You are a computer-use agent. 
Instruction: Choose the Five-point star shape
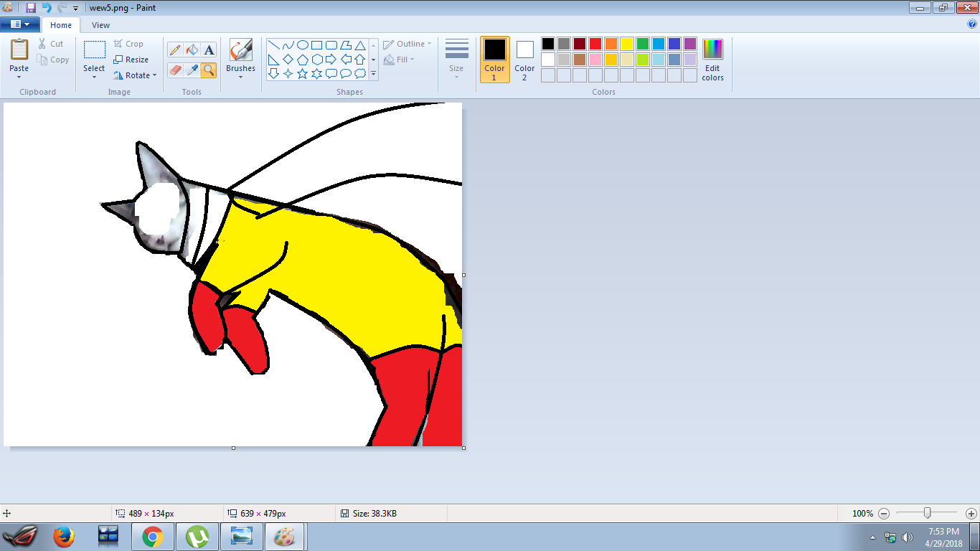[303, 73]
